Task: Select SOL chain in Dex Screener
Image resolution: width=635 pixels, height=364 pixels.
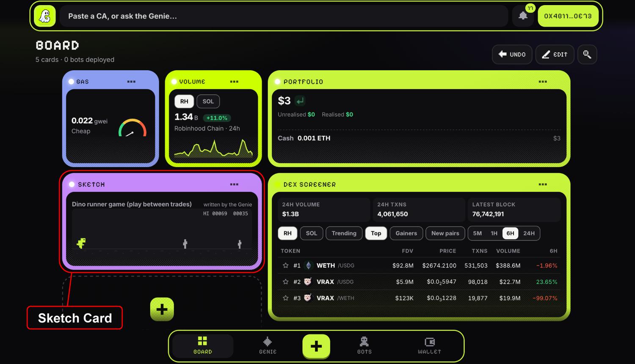Action: (x=312, y=233)
